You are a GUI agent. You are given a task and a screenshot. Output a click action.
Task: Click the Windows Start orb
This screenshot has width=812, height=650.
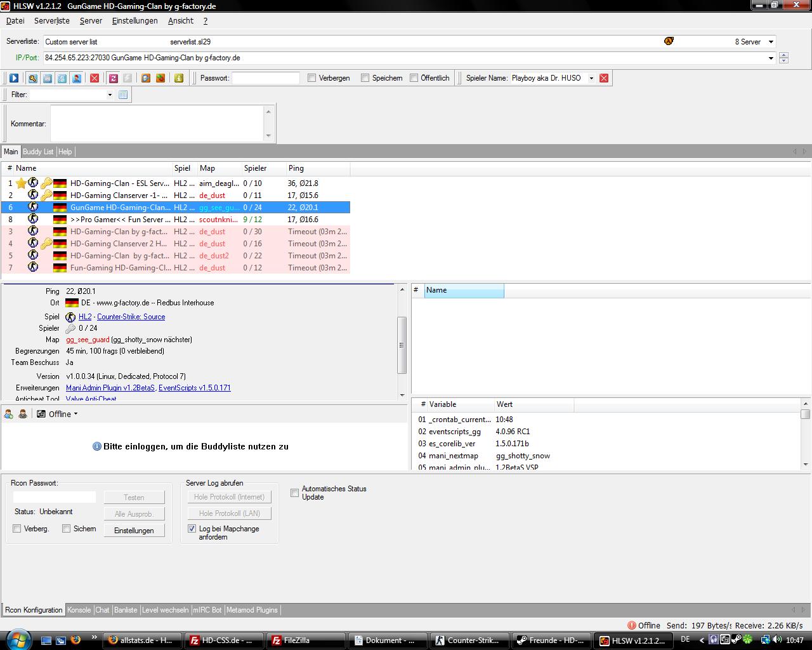click(17, 639)
